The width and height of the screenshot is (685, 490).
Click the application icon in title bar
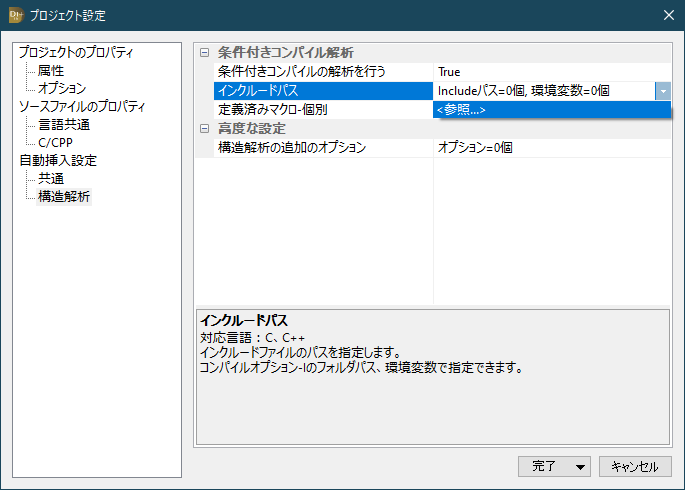15,15
